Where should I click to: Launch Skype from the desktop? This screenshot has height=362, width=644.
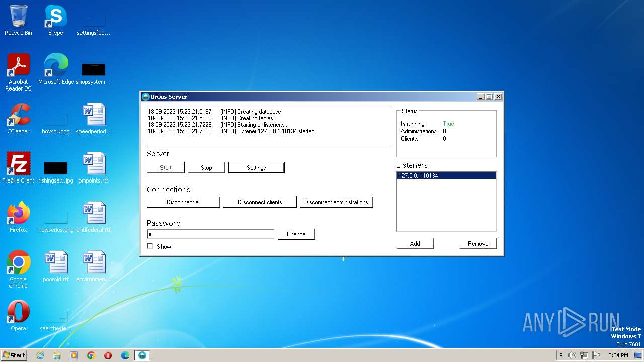[56, 20]
